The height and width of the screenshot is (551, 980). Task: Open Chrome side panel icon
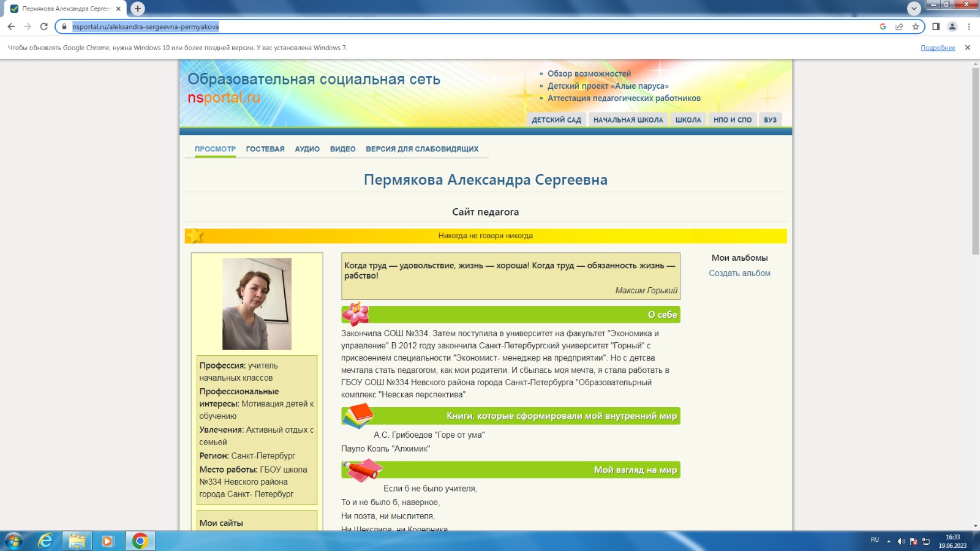(x=936, y=26)
